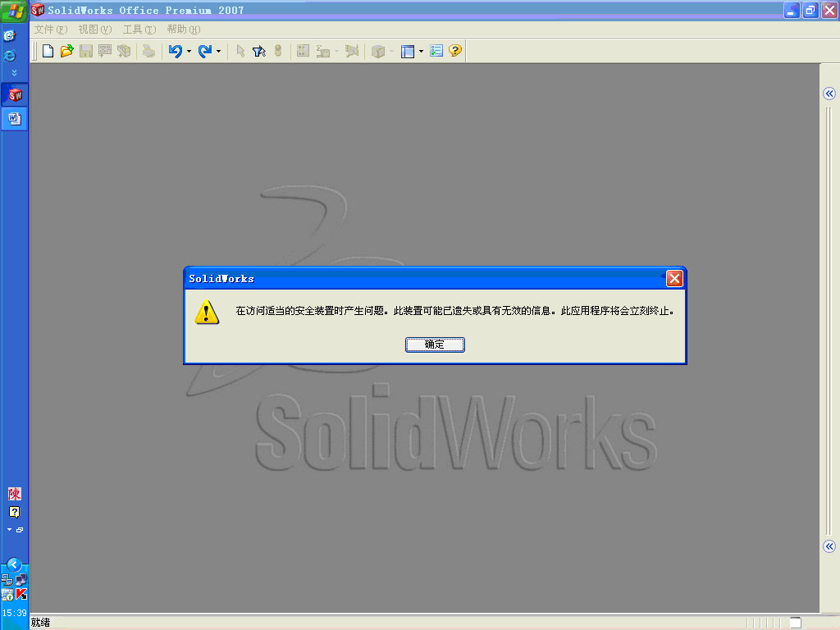Click the Make Assembly from Part icon

pyautogui.click(x=125, y=51)
